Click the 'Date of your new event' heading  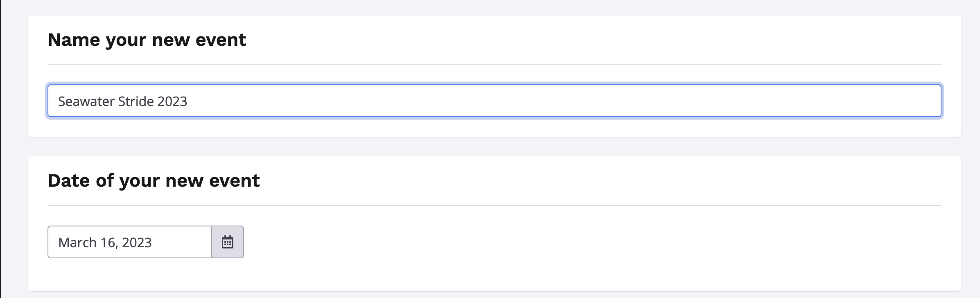pos(154,181)
